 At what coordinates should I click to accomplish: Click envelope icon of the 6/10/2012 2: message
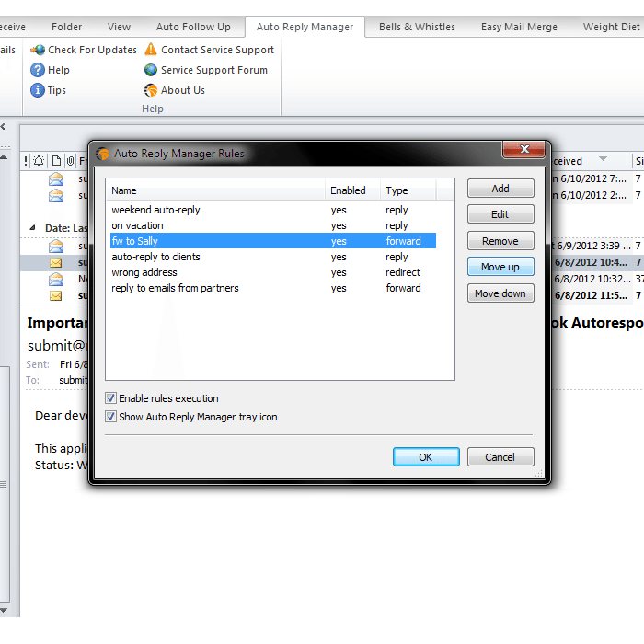56,196
